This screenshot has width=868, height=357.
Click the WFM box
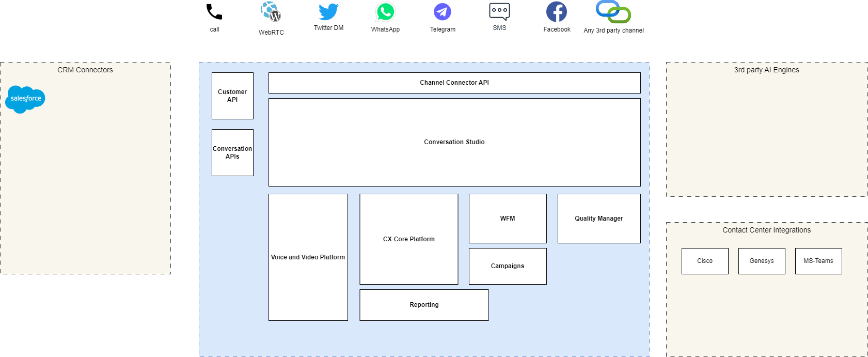pos(508,219)
